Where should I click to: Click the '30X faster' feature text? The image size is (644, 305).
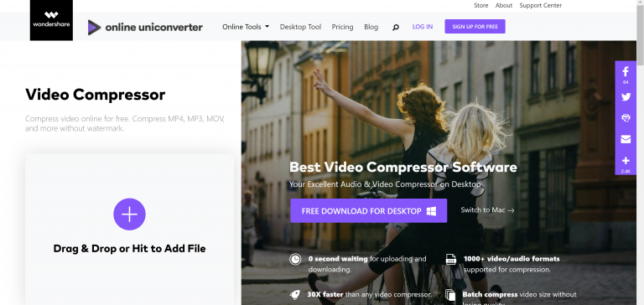(x=325, y=294)
